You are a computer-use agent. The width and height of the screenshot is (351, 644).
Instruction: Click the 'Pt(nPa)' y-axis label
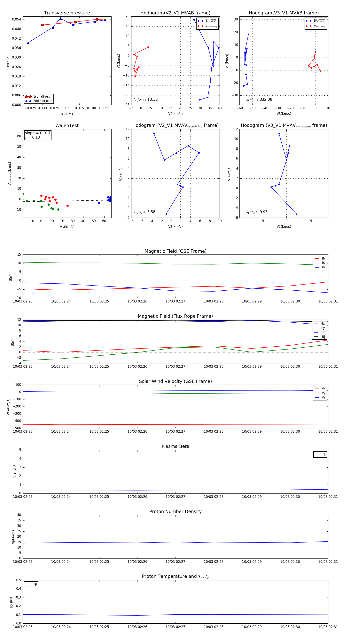(x=8, y=61)
